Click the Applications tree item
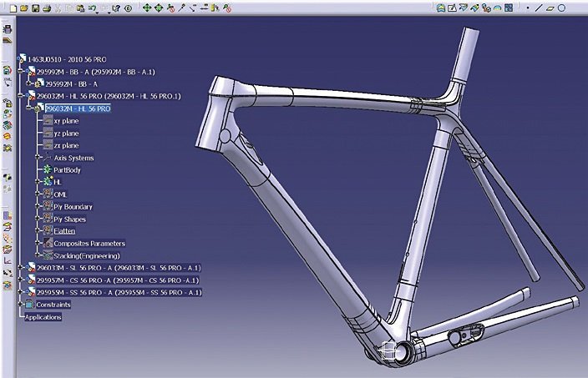 43,317
